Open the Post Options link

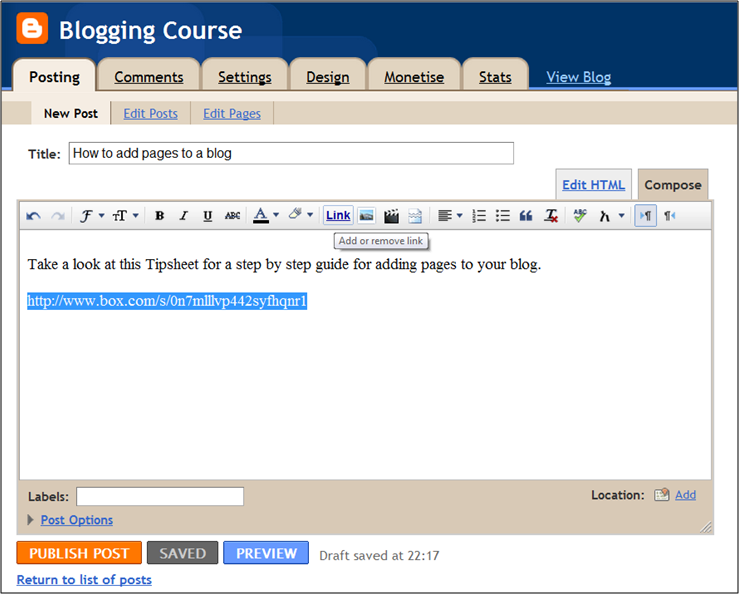click(x=76, y=520)
